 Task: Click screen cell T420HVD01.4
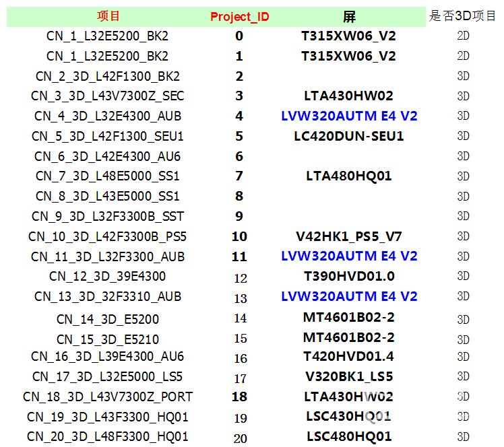coord(349,356)
